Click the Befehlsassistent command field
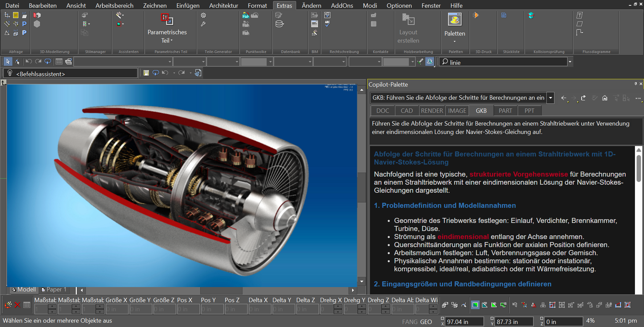The width and height of the screenshot is (644, 327). pos(71,74)
